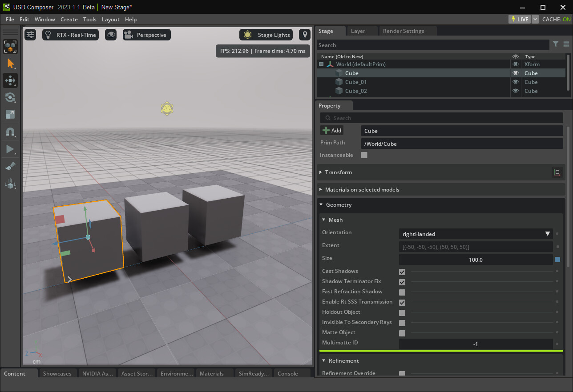This screenshot has height=392, width=573.
Task: Click the Prim Path field /World/Cube
Action: tap(462, 144)
